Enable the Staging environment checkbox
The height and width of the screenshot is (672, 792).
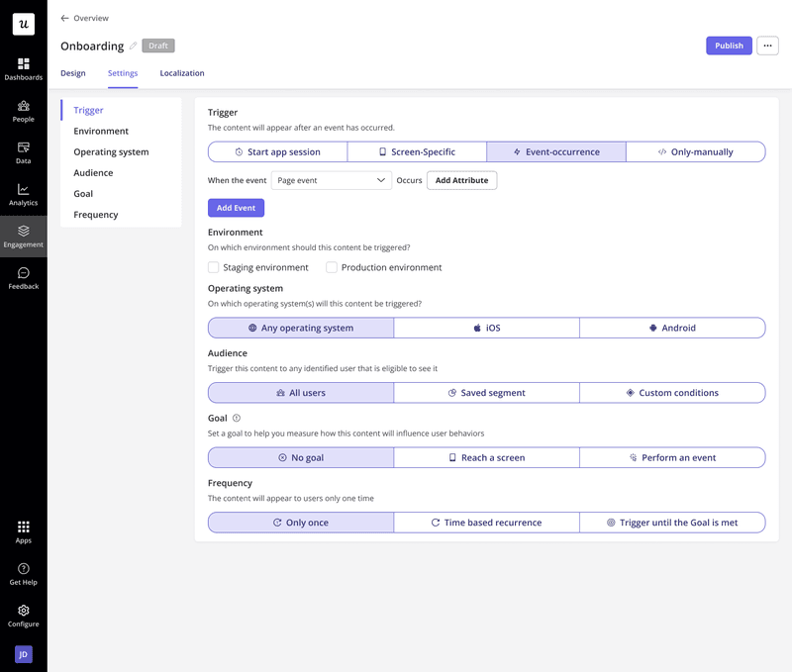(214, 267)
